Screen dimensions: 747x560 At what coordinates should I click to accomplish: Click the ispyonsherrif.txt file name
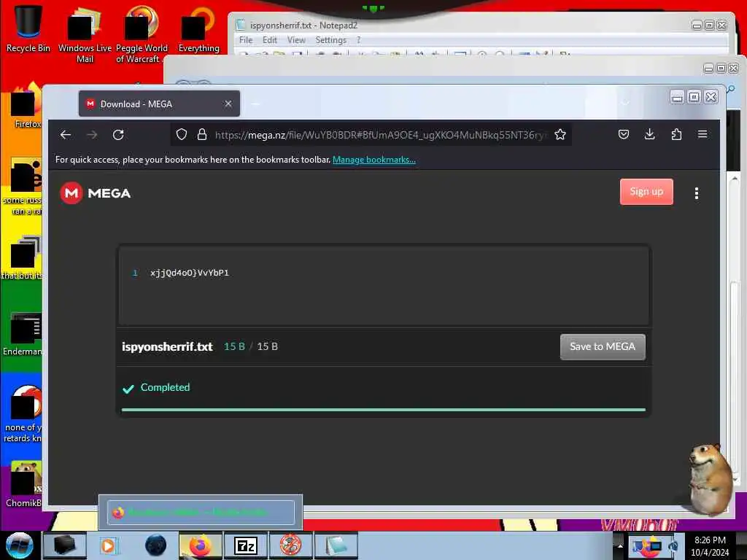tap(167, 346)
